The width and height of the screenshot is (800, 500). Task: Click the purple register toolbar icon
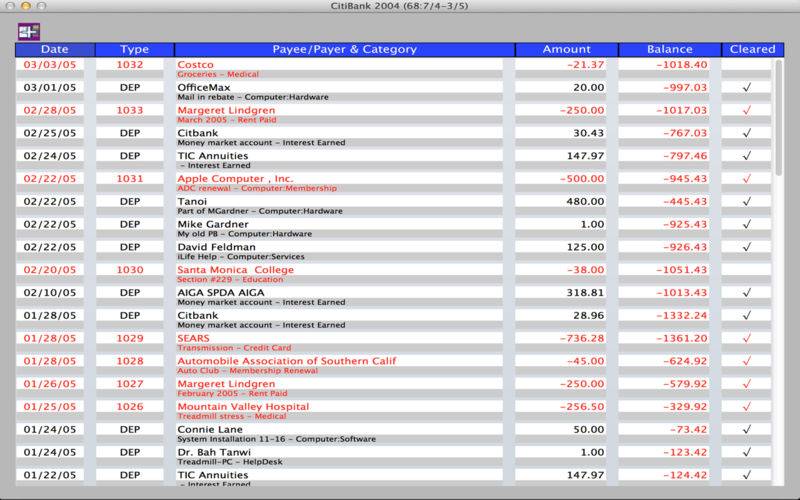click(29, 32)
